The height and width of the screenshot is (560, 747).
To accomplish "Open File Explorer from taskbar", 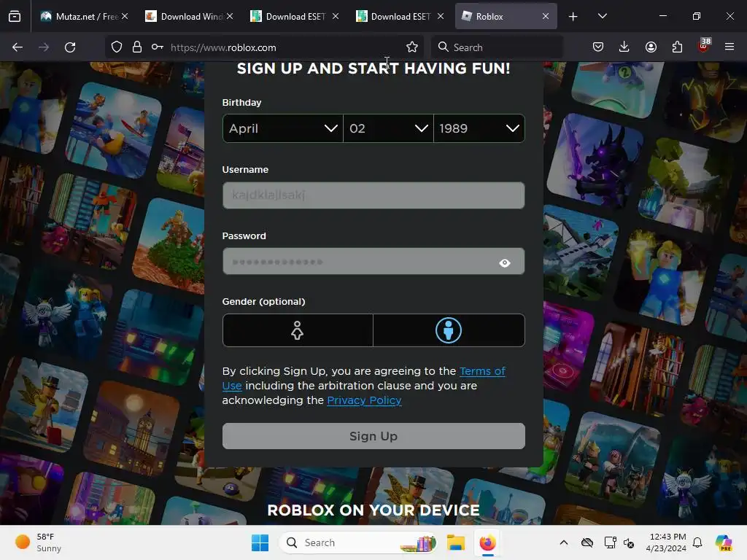I will 456,542.
